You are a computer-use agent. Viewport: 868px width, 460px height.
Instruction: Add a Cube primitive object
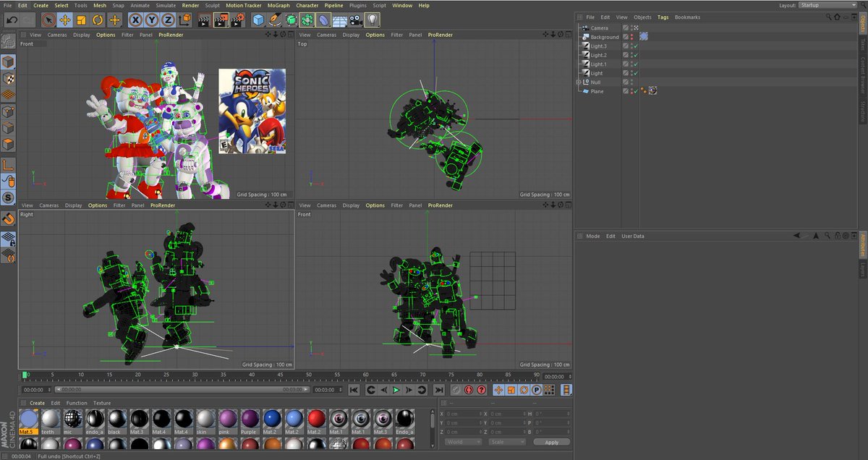tap(258, 20)
